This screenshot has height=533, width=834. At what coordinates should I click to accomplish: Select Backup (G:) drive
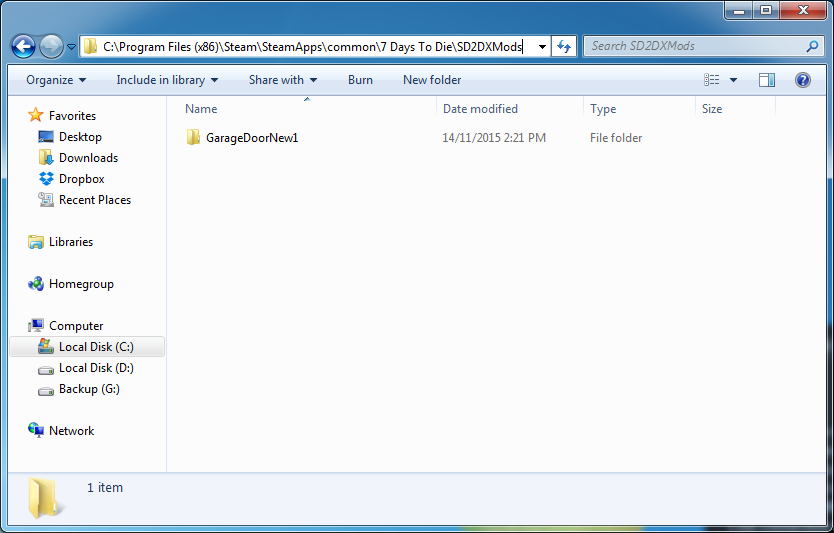[89, 389]
